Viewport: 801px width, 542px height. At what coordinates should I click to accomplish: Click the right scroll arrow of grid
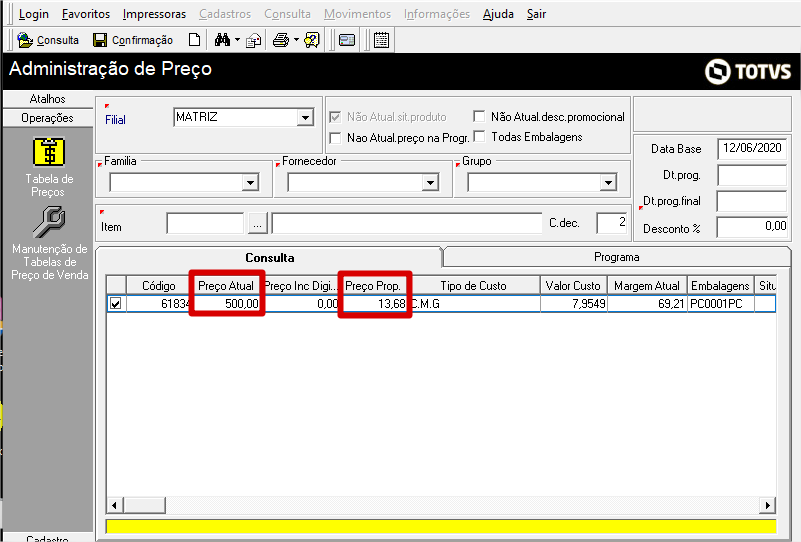[767, 505]
